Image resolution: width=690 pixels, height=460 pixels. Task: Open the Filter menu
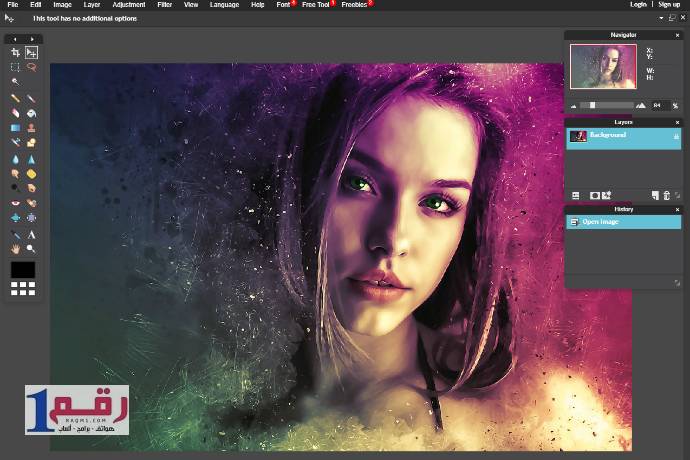point(164,5)
